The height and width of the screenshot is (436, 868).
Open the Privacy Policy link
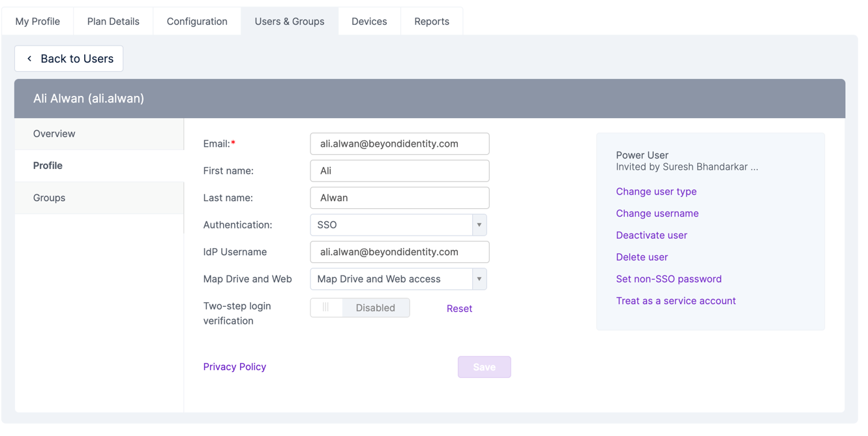(235, 367)
